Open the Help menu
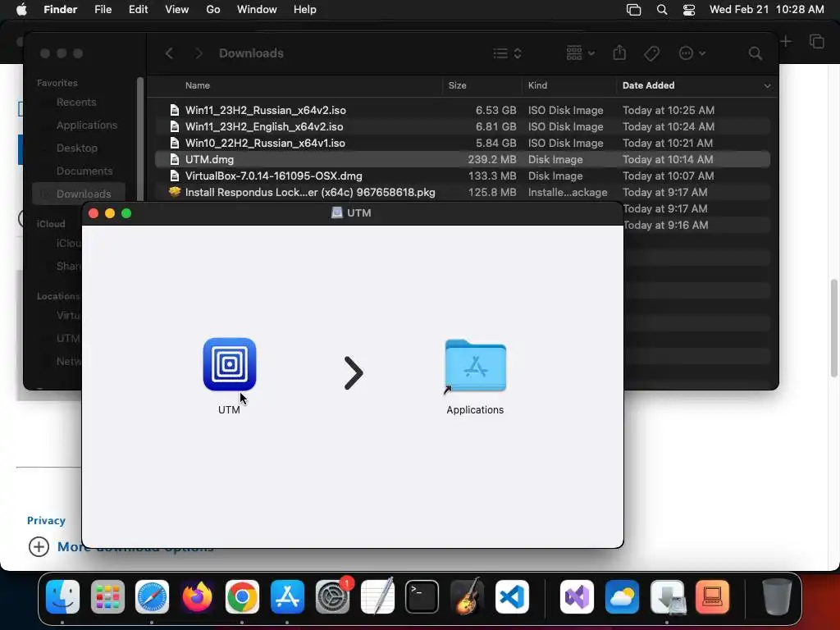 (305, 10)
